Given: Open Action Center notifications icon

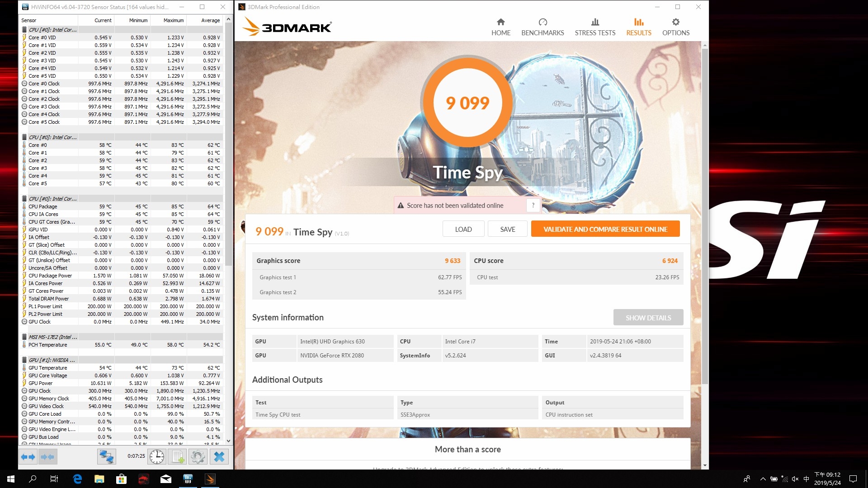Looking at the screenshot, I should [853, 479].
